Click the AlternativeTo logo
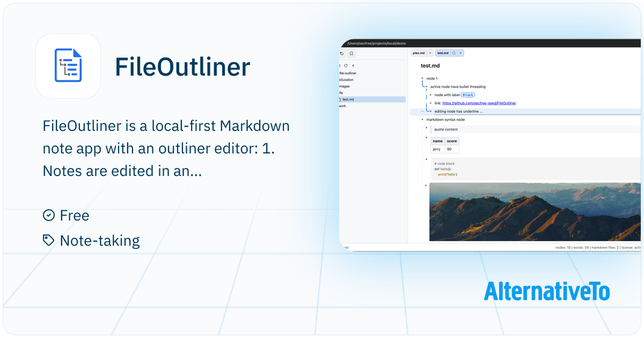 tap(547, 291)
